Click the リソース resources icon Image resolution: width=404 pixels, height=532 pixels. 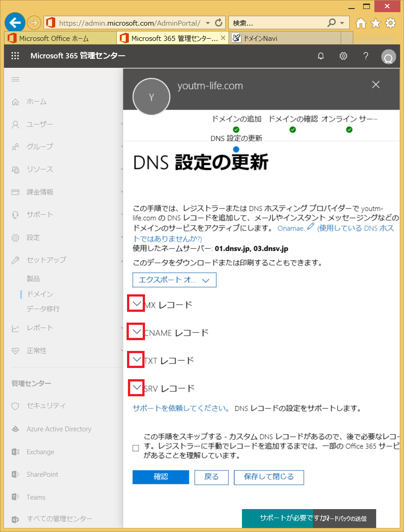(15, 170)
